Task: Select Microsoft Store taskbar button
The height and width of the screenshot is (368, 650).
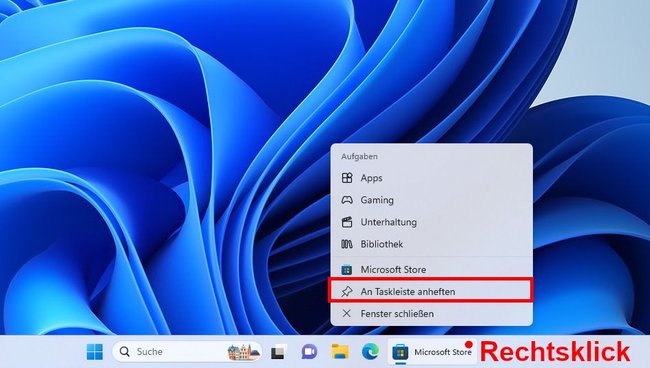Action: point(432,352)
